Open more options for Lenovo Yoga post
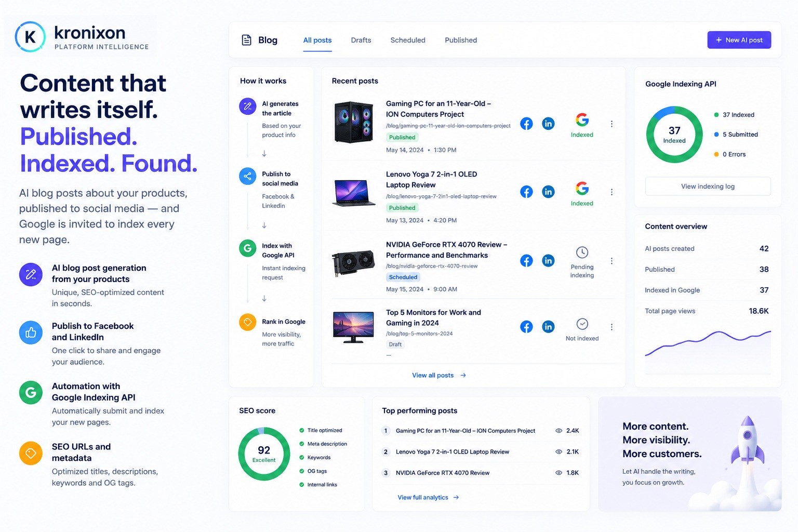 (611, 192)
